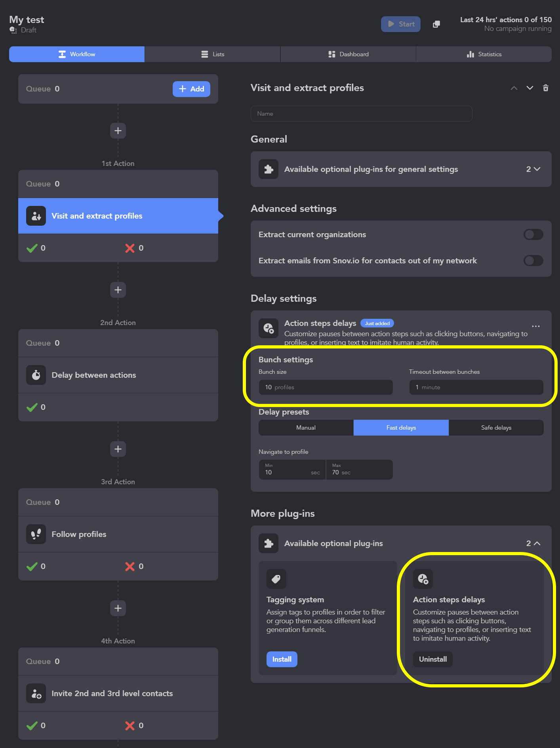Install the Tagging system plug-in
This screenshot has height=748, width=560.
coord(282,659)
